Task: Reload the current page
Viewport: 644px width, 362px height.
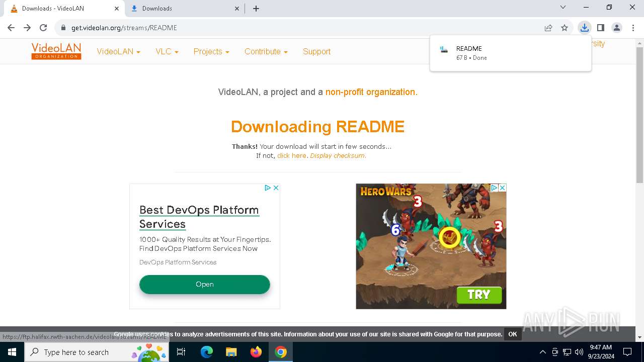Action: (x=43, y=28)
